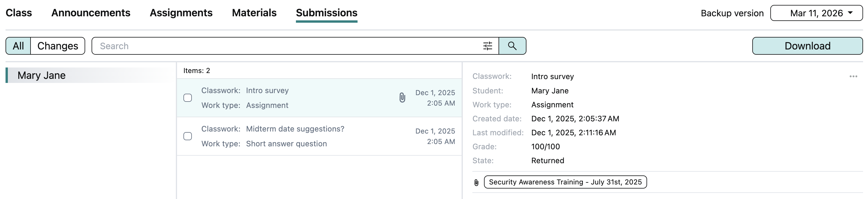Click the attachment paperclip in details panel

point(476,182)
